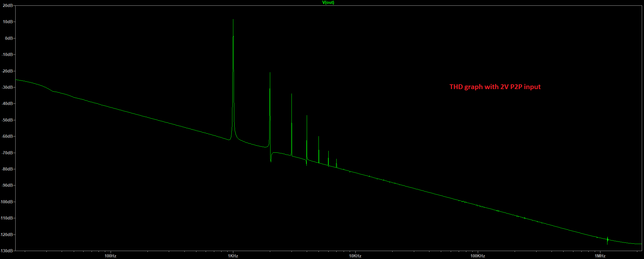Click the -110dB vertical axis label
Image resolution: width=644 pixels, height=259 pixels.
click(6, 218)
